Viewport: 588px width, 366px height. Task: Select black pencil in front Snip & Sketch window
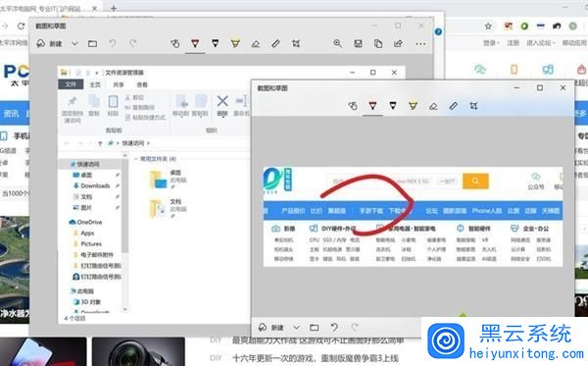coord(393,106)
